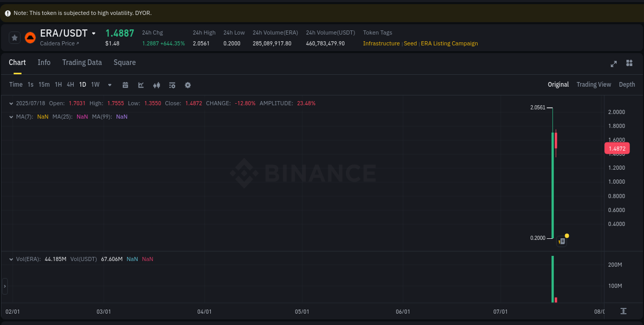Open the ERA/USDT pair dropdown
The image size is (644, 325).
[x=93, y=33]
